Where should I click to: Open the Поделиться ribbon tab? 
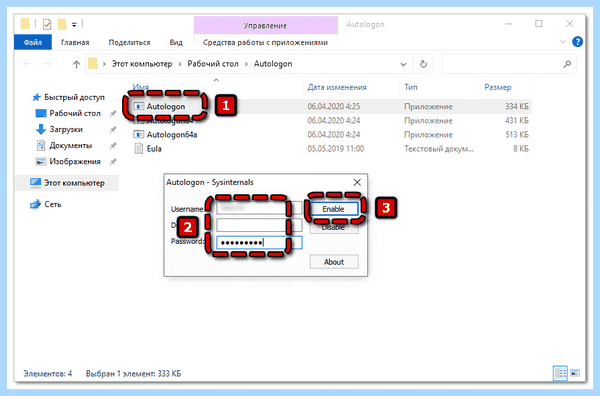point(129,42)
